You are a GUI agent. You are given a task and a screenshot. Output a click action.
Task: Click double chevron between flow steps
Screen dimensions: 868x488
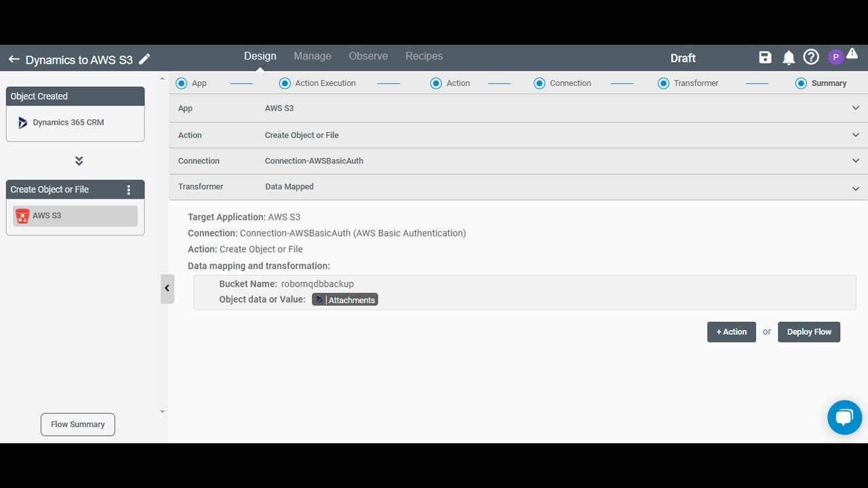pyautogui.click(x=79, y=161)
